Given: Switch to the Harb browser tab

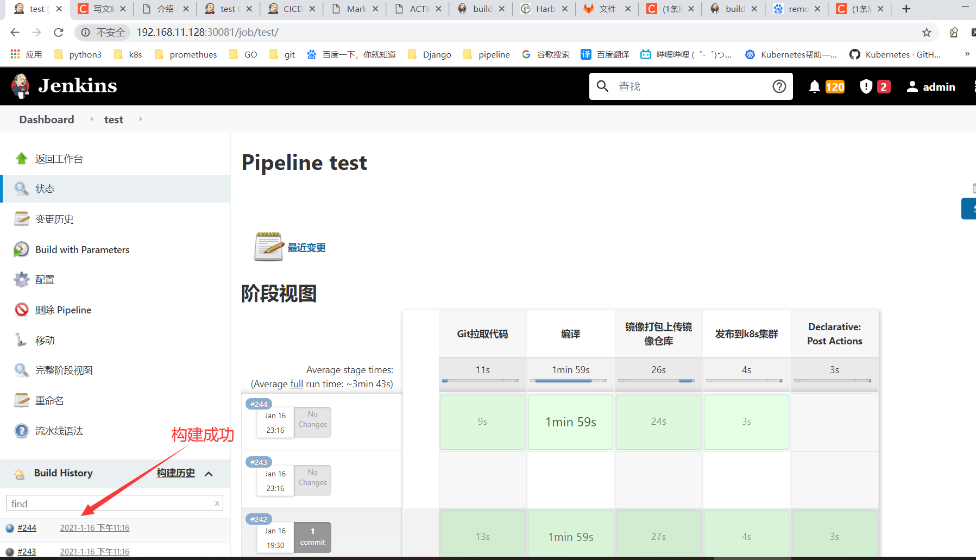Looking at the screenshot, I should tap(544, 9).
